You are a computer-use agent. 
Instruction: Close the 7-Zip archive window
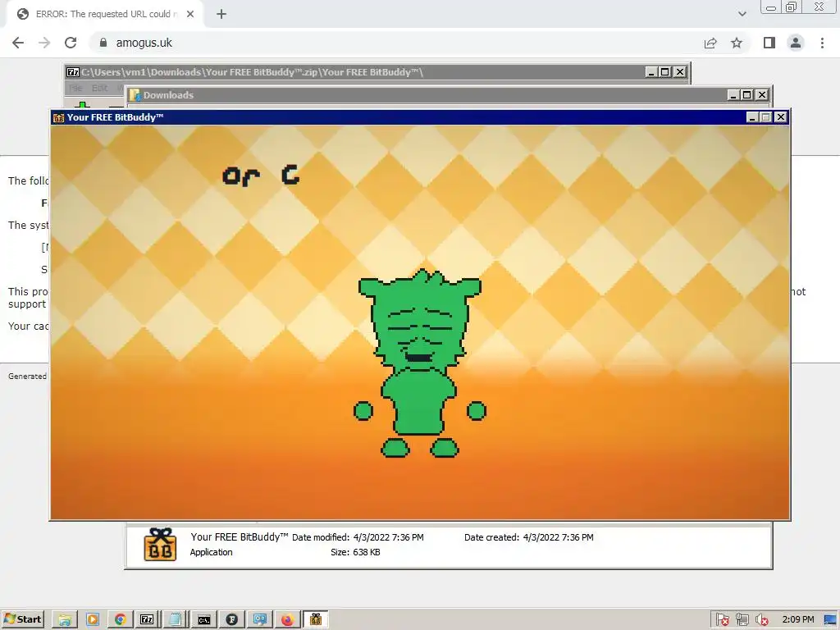680,72
